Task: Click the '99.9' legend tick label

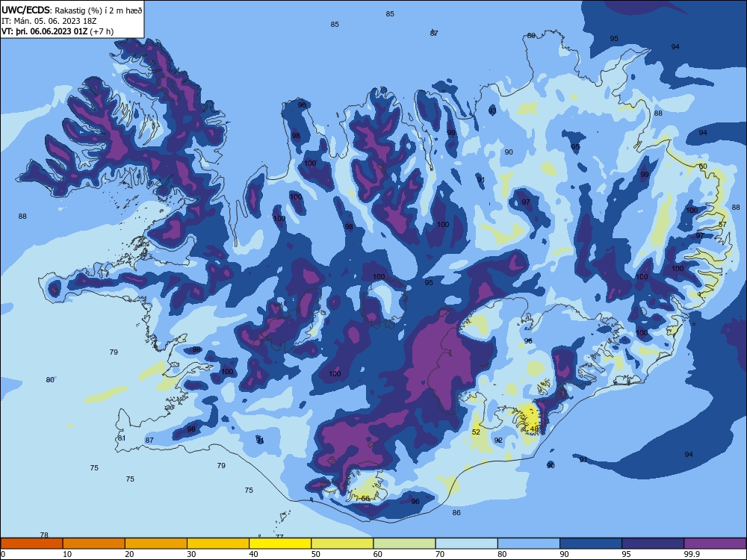Action: point(691,554)
